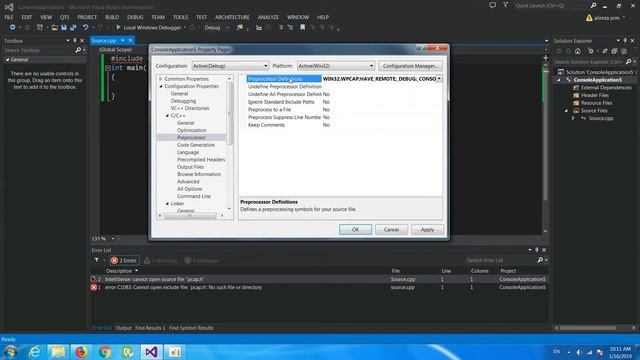Click the Error List filter funnel icon
This screenshot has height=360, width=640.
click(96, 260)
